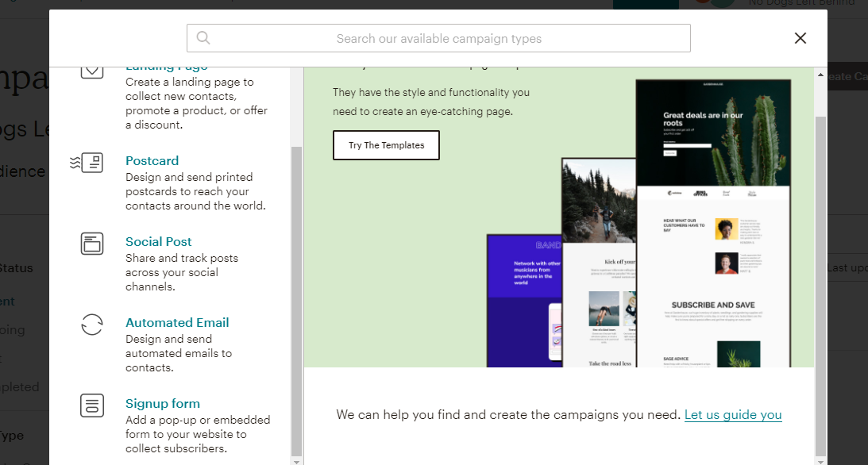Click 'We can help you find' sentence
Screen dimensions: 868x465
(507, 415)
